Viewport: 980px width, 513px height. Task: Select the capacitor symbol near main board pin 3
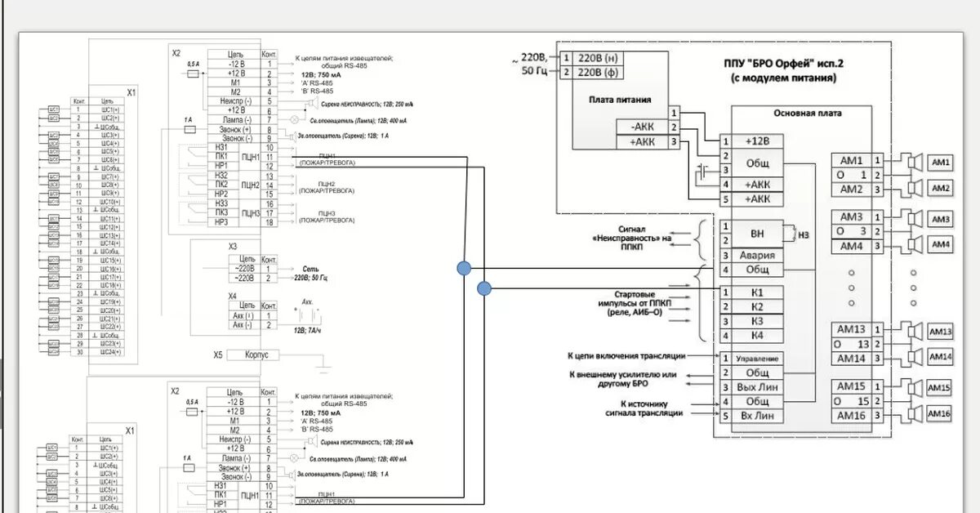click(702, 172)
